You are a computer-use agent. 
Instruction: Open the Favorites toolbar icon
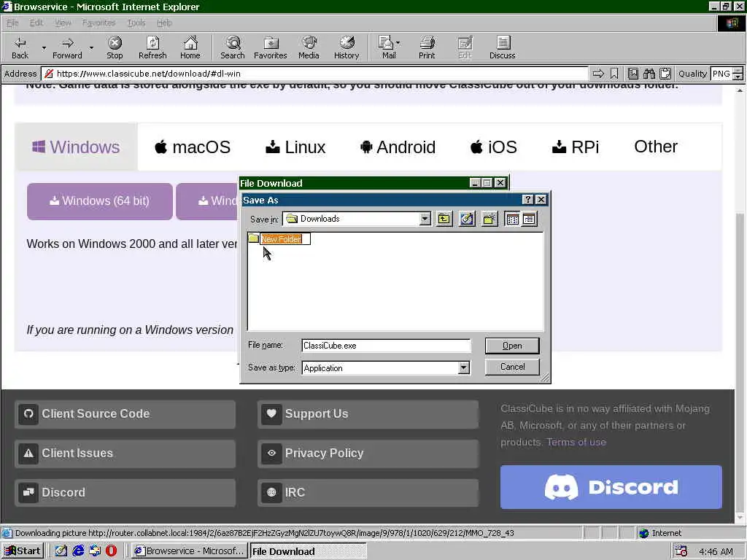271,47
